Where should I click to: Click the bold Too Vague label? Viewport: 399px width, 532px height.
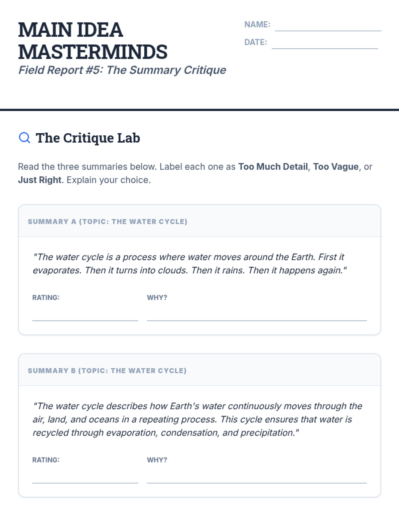tap(336, 167)
